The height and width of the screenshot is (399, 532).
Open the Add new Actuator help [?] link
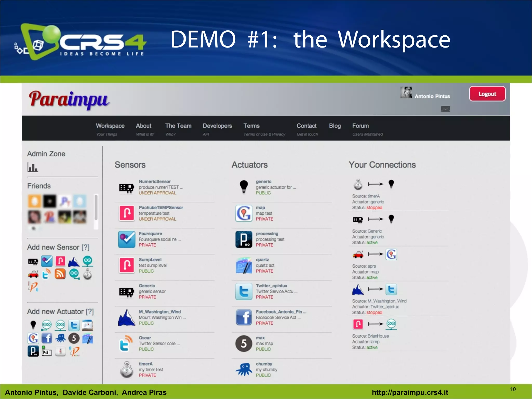tap(90, 311)
